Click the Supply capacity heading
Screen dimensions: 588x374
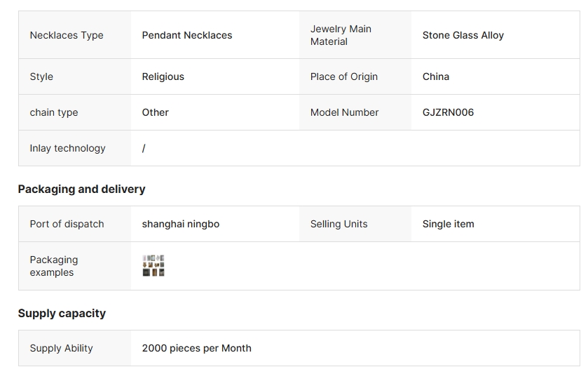pyautogui.click(x=62, y=313)
